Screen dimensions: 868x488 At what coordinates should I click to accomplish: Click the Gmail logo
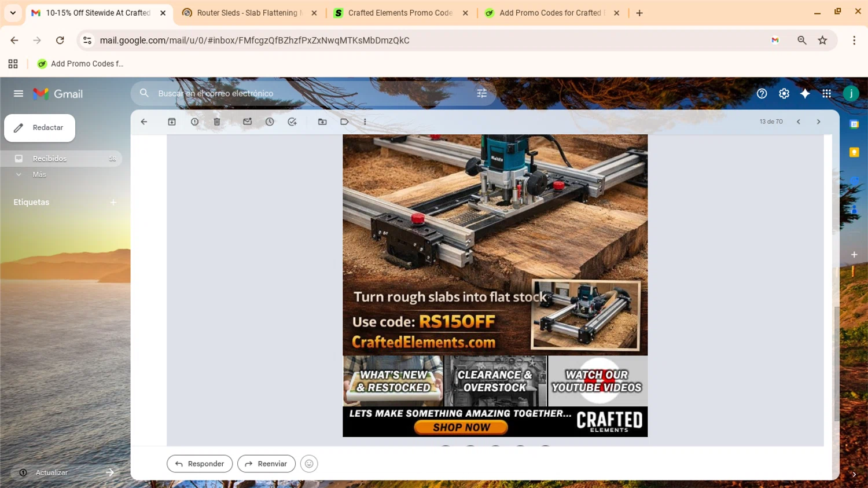pyautogui.click(x=58, y=94)
